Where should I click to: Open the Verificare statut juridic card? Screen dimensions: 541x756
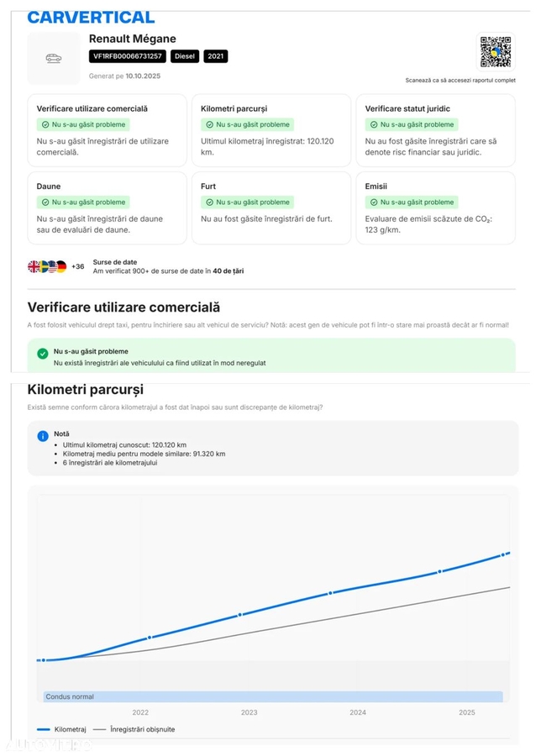point(433,130)
